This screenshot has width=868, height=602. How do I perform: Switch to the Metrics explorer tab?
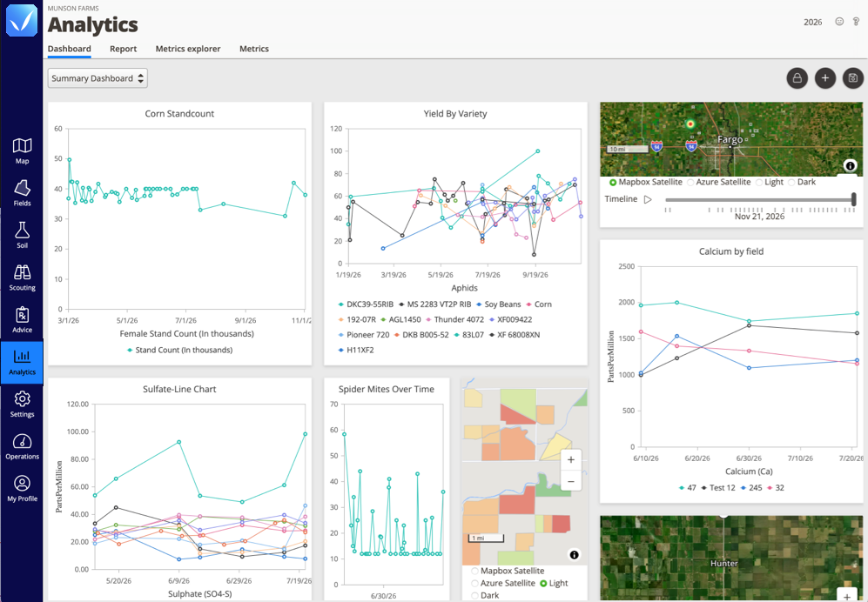pos(188,49)
